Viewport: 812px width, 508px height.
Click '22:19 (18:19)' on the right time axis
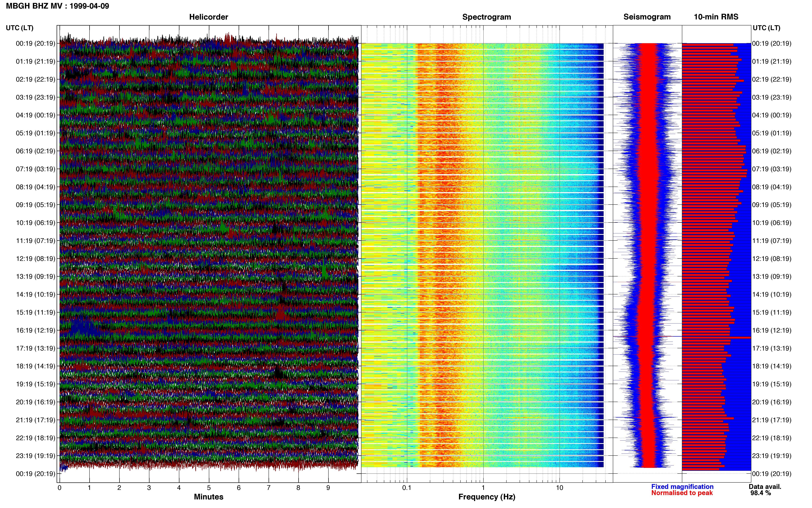pyautogui.click(x=772, y=438)
